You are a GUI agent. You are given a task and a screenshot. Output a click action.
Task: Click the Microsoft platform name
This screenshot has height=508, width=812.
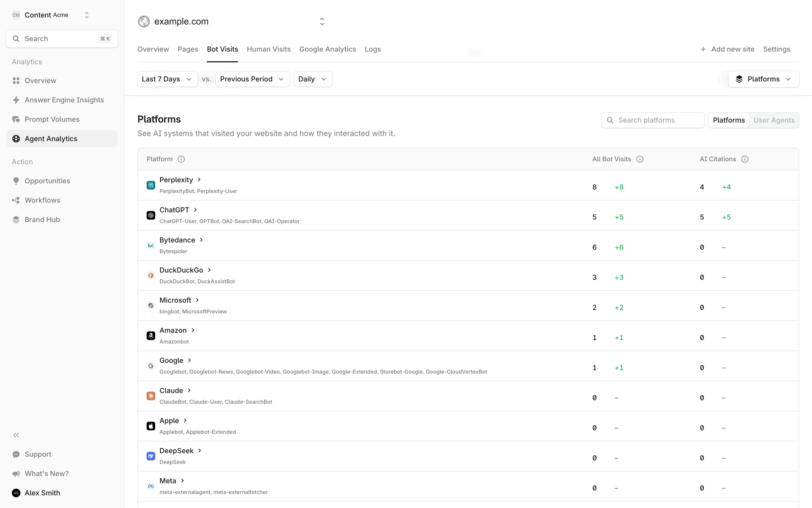175,300
